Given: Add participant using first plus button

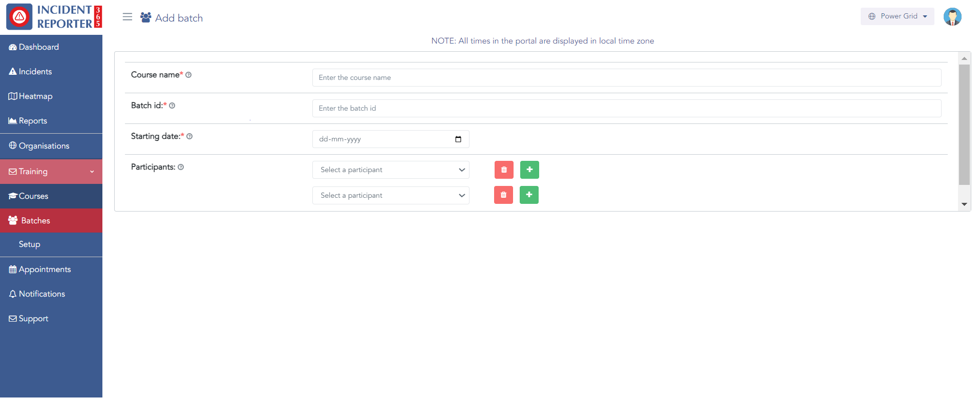Looking at the screenshot, I should pyautogui.click(x=529, y=170).
